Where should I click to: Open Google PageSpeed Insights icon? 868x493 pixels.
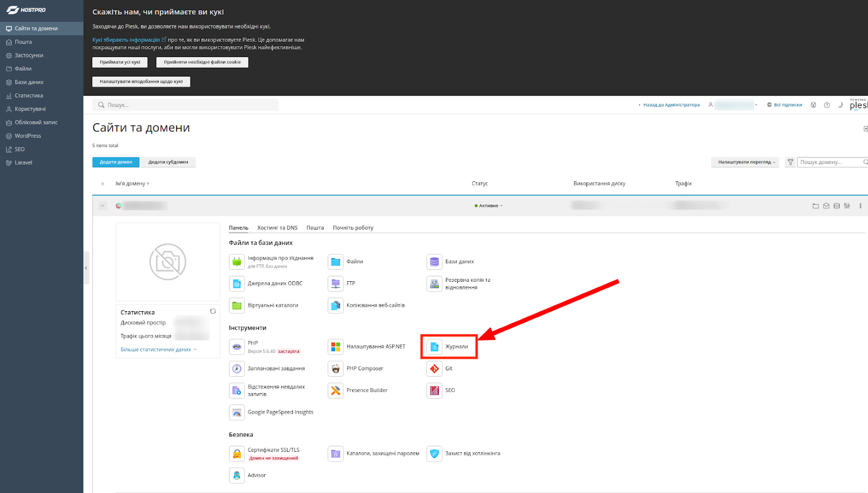pos(237,413)
